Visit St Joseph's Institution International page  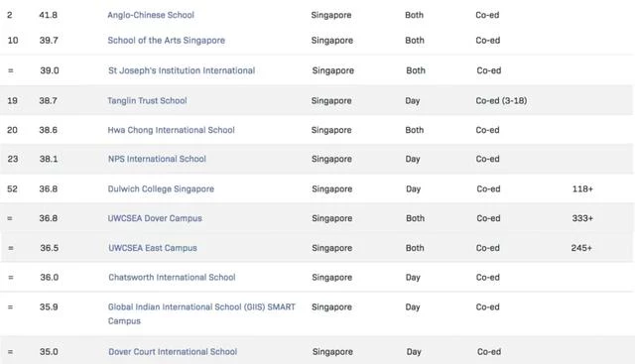point(182,70)
